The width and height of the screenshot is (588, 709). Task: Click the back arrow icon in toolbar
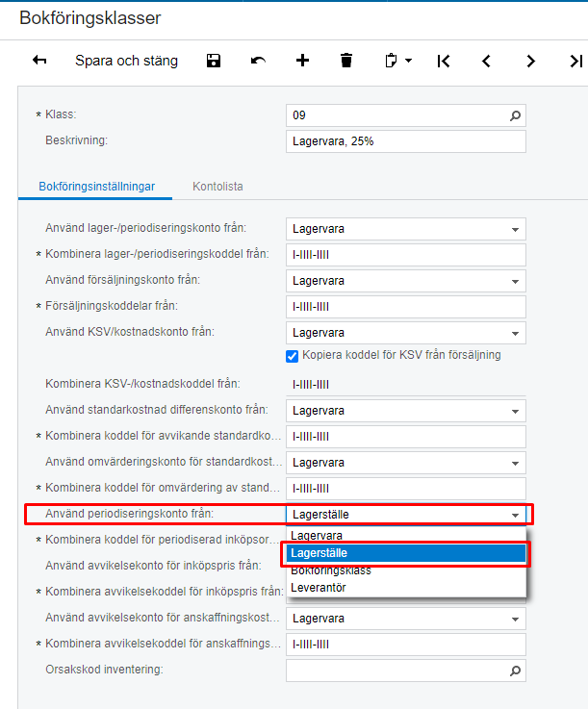click(39, 61)
